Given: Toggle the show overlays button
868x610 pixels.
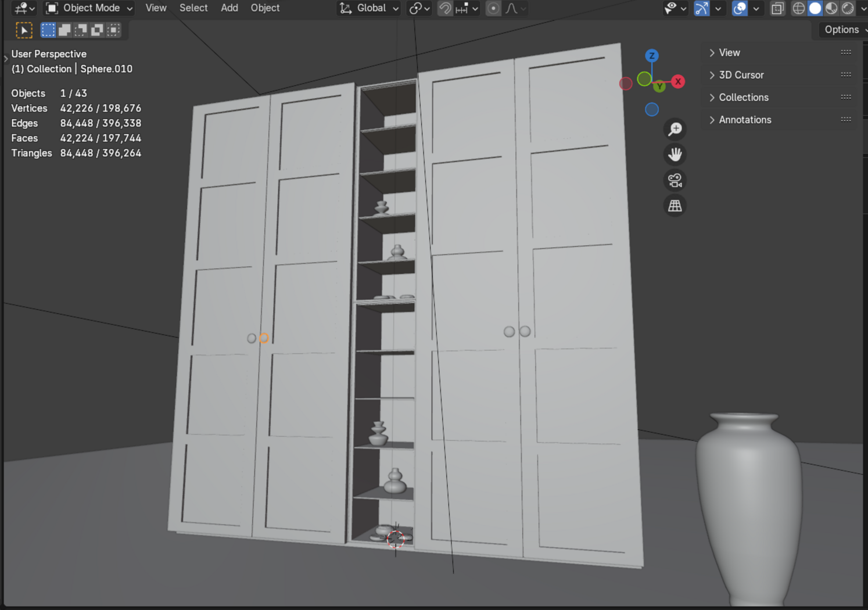Looking at the screenshot, I should [x=740, y=8].
